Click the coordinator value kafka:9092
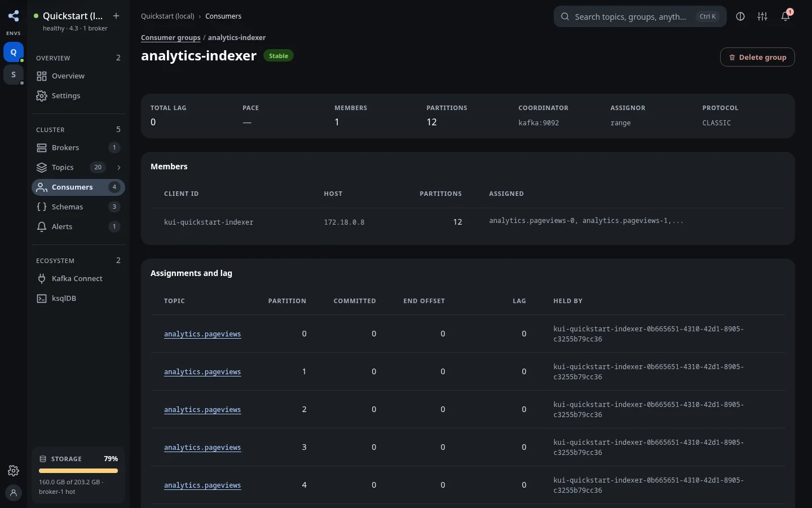This screenshot has height=508, width=812. 539,123
